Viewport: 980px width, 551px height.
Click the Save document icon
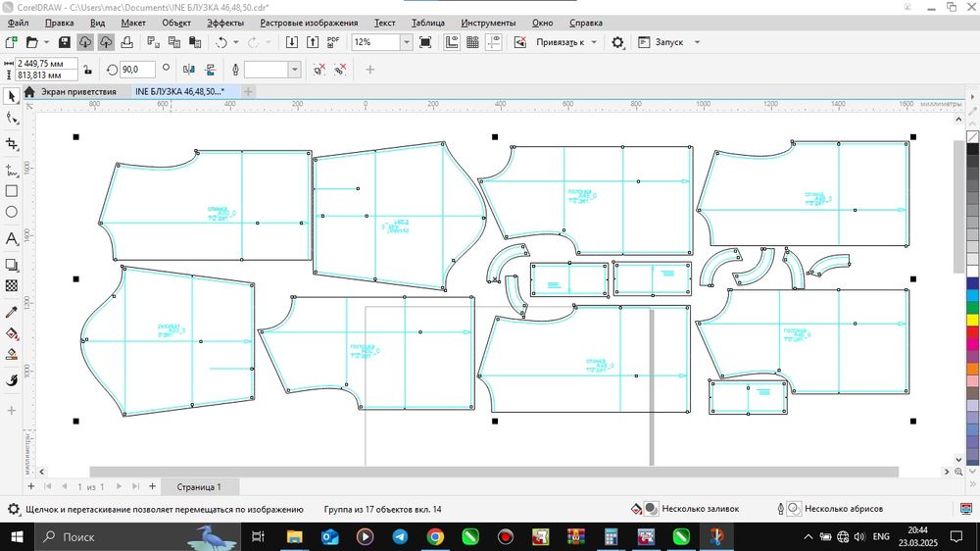point(64,42)
